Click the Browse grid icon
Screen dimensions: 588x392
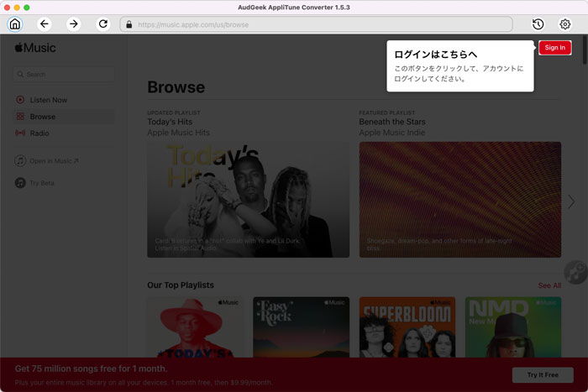[20, 117]
